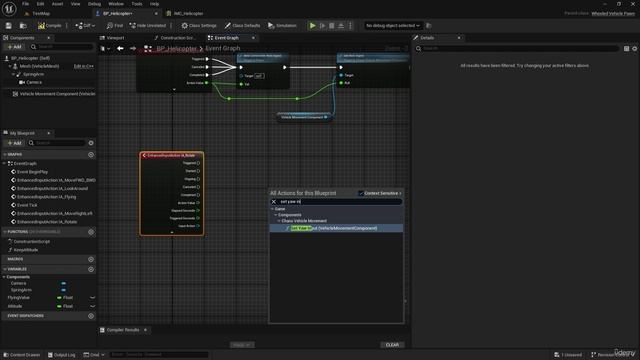Open the Edit menu
This screenshot has height=360, width=640.
(x=40, y=4)
